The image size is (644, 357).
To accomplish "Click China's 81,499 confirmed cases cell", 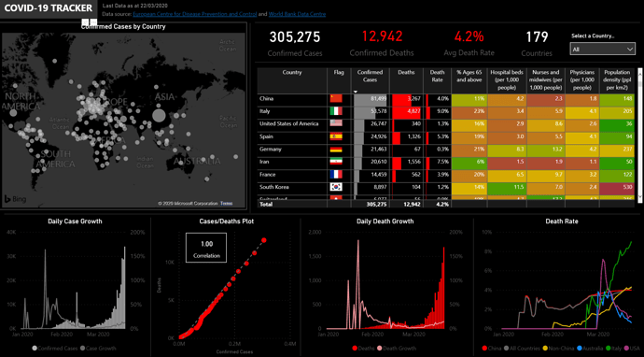I will coord(371,99).
